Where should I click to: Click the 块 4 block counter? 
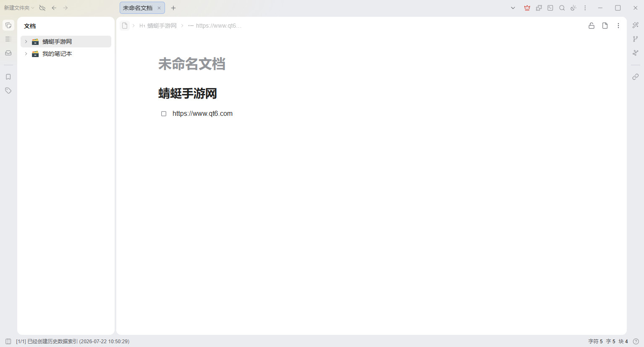(x=623, y=342)
